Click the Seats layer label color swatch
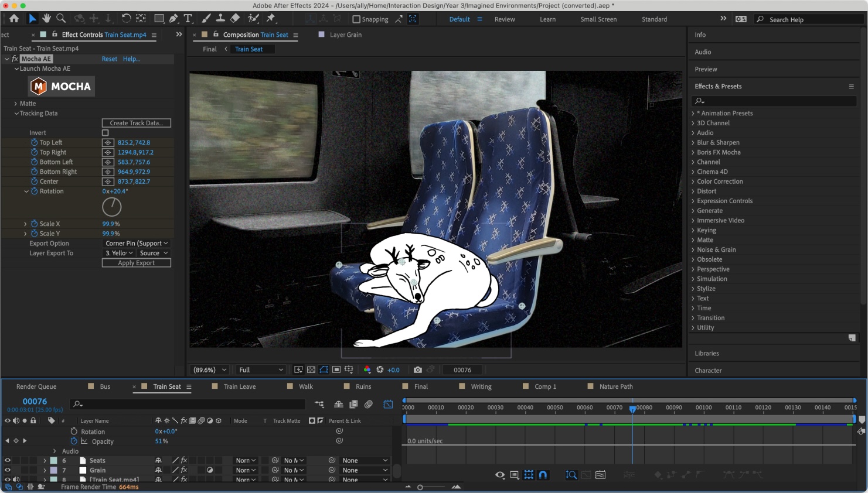The height and width of the screenshot is (493, 868). [54, 461]
